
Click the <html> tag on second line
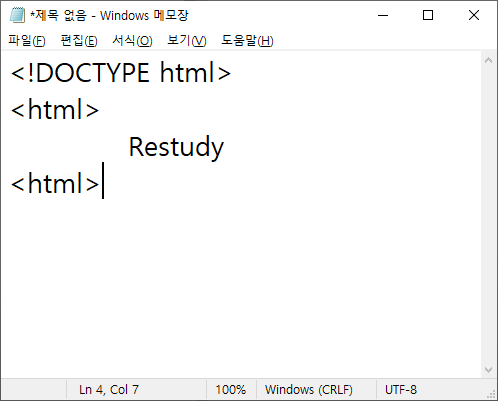pyautogui.click(x=55, y=109)
